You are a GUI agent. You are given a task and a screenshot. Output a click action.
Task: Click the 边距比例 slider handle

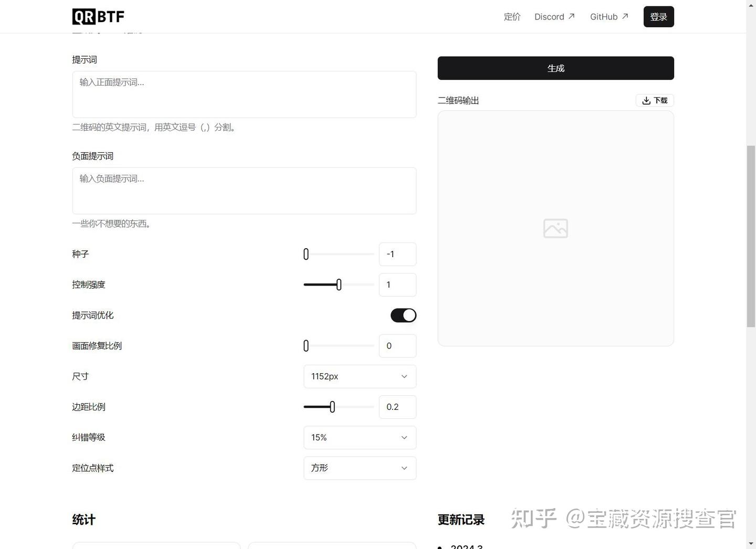pyautogui.click(x=332, y=407)
